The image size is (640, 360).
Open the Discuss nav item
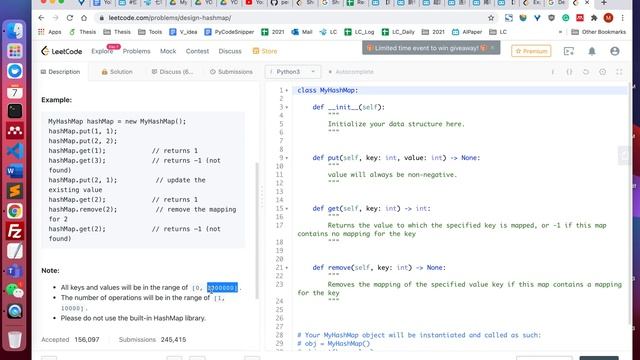point(230,51)
